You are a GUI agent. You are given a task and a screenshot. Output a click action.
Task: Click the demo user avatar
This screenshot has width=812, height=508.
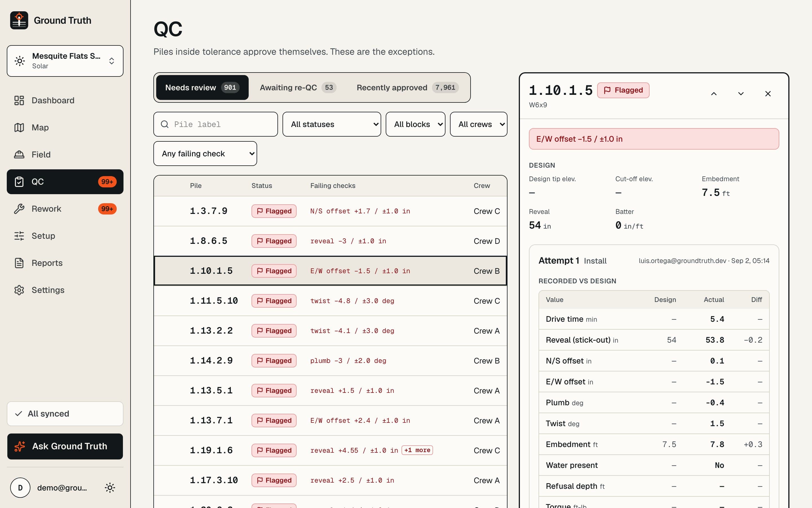[x=20, y=487]
